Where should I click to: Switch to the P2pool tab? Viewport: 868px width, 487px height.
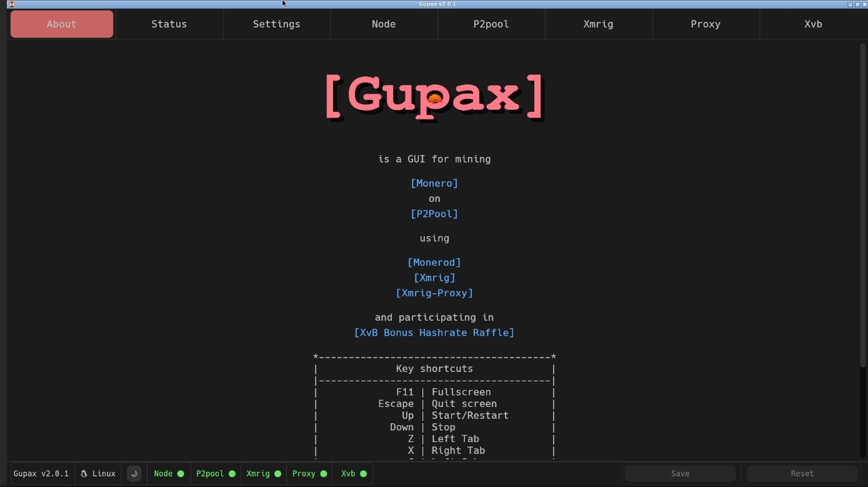point(491,24)
